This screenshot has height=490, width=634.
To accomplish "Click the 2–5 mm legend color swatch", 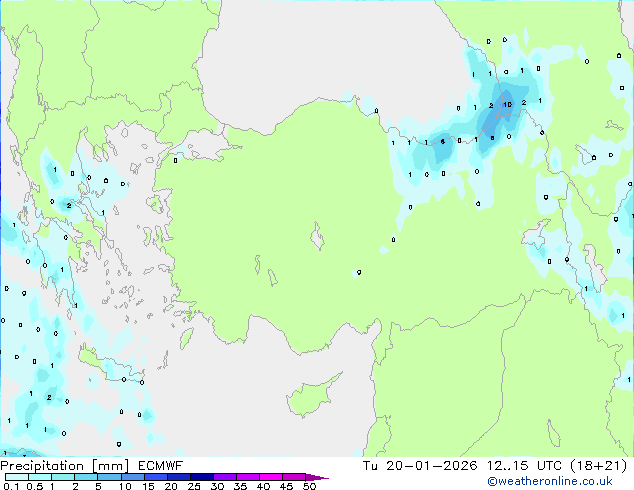I will [x=86, y=477].
